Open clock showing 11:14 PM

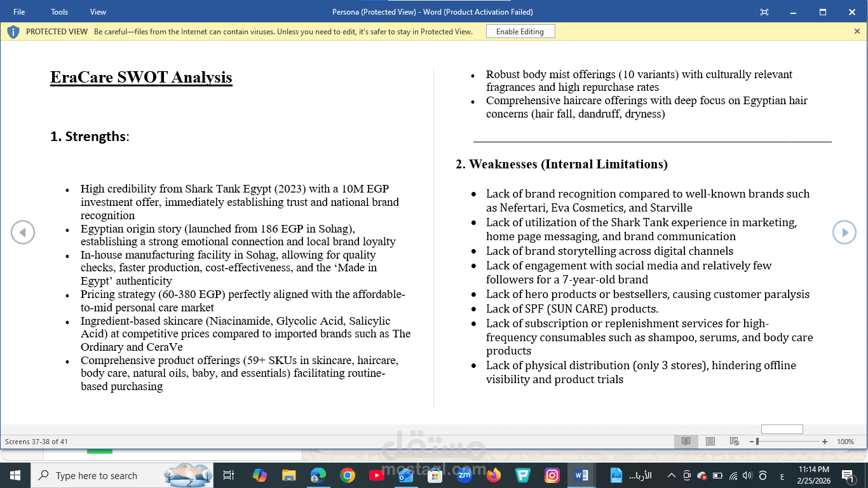click(x=815, y=475)
